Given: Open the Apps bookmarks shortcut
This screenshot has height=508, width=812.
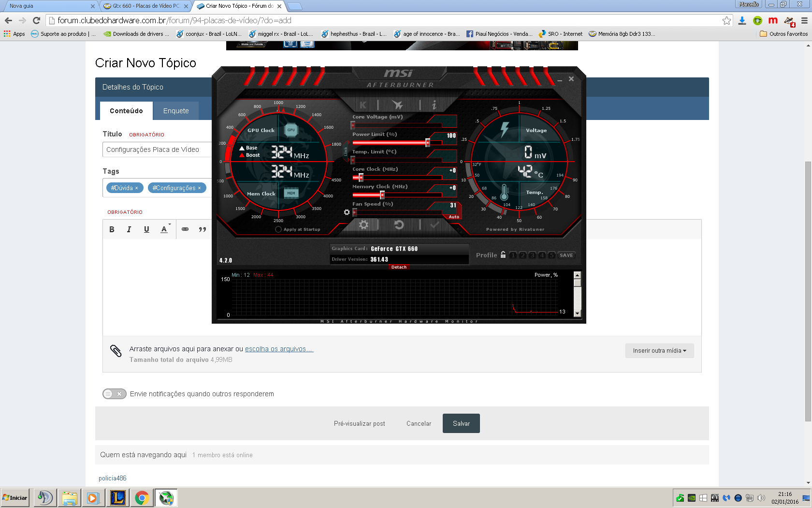Looking at the screenshot, I should click(14, 34).
